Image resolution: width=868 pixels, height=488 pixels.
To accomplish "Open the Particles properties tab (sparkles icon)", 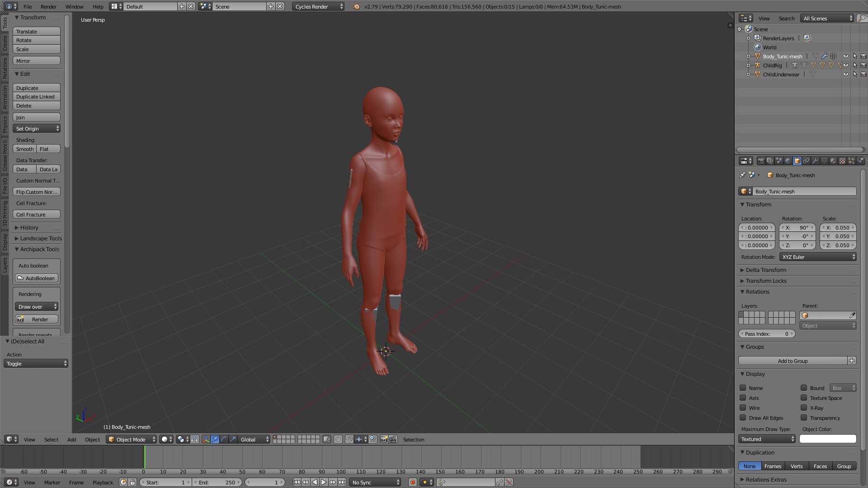I will coord(851,161).
